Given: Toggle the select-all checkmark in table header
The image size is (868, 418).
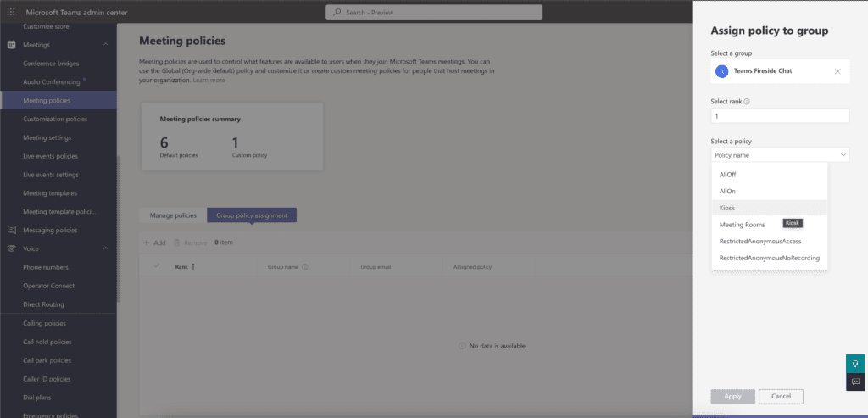Looking at the screenshot, I should pyautogui.click(x=157, y=265).
